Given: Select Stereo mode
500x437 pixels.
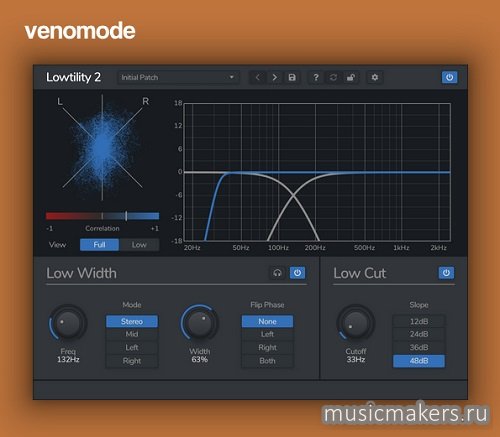Looking at the screenshot, I should (132, 321).
